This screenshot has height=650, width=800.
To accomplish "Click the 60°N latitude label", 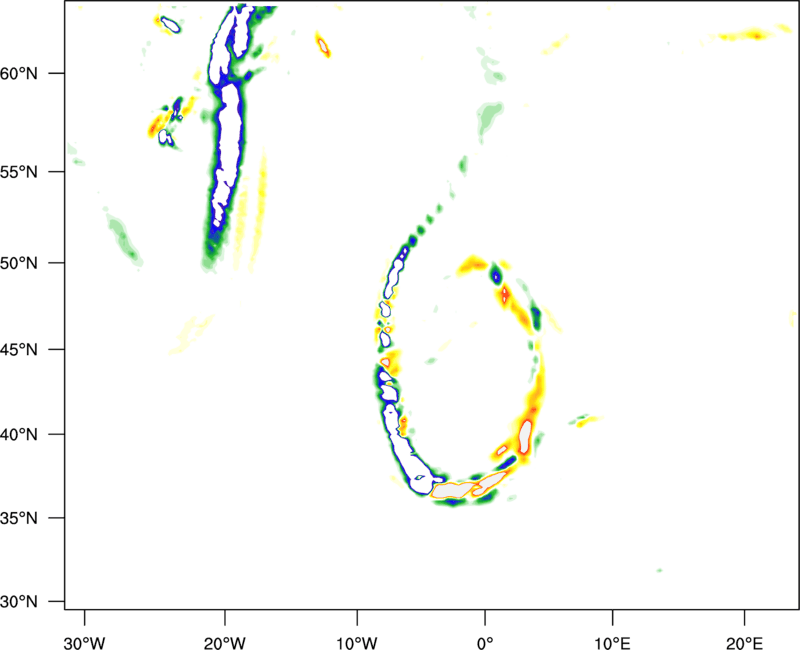I will click(x=19, y=74).
